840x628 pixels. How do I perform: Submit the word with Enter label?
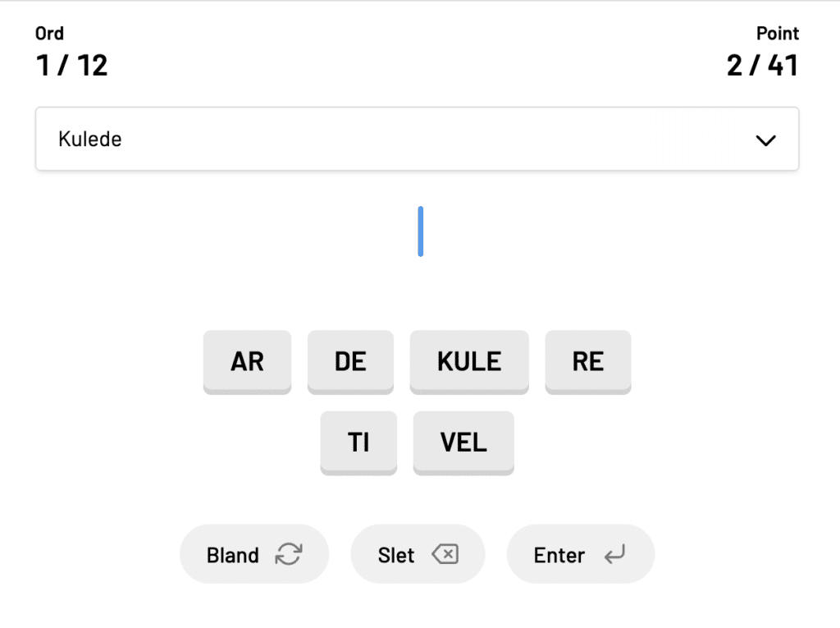click(x=559, y=555)
